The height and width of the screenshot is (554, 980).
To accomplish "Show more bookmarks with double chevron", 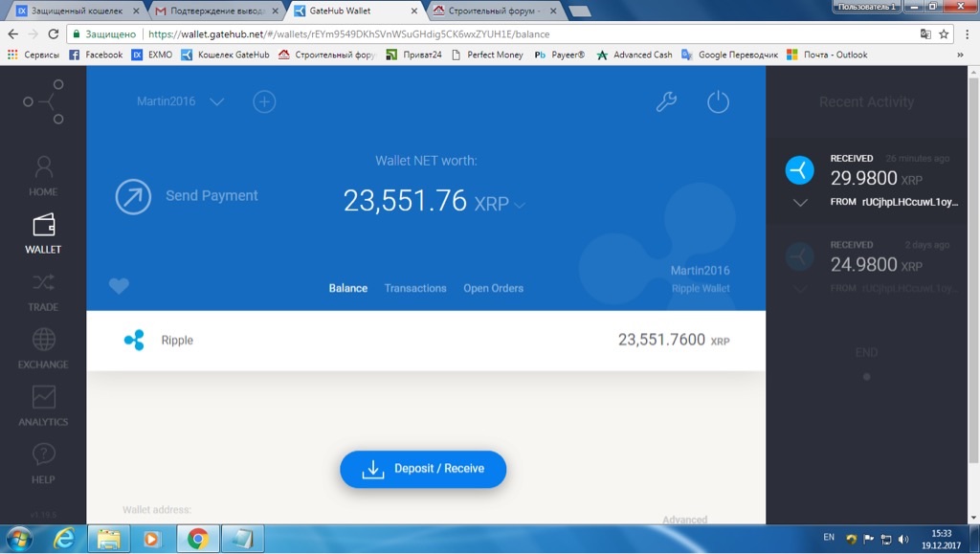I will (960, 55).
